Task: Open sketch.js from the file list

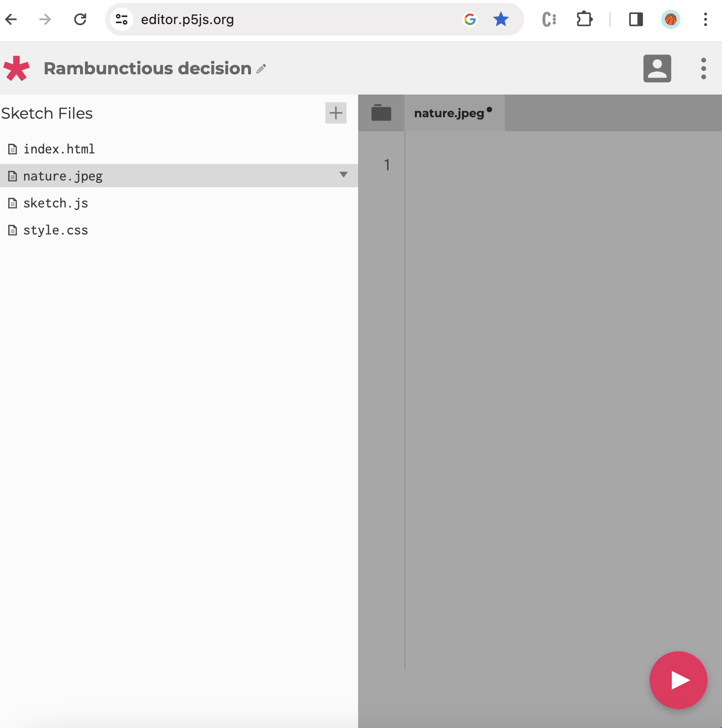Action: coord(56,203)
